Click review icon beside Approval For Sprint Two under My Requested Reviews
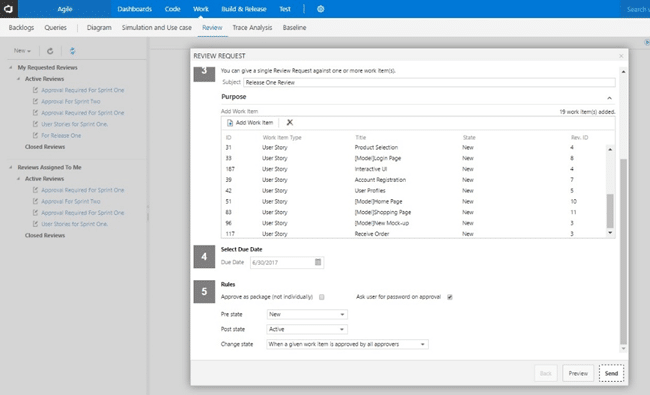The image size is (650, 395). pos(35,101)
